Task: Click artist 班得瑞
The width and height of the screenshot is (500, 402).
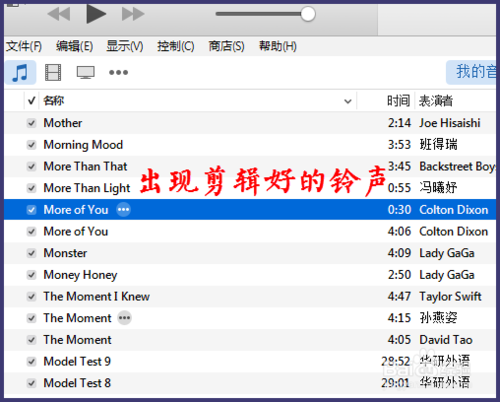Action: click(x=438, y=145)
